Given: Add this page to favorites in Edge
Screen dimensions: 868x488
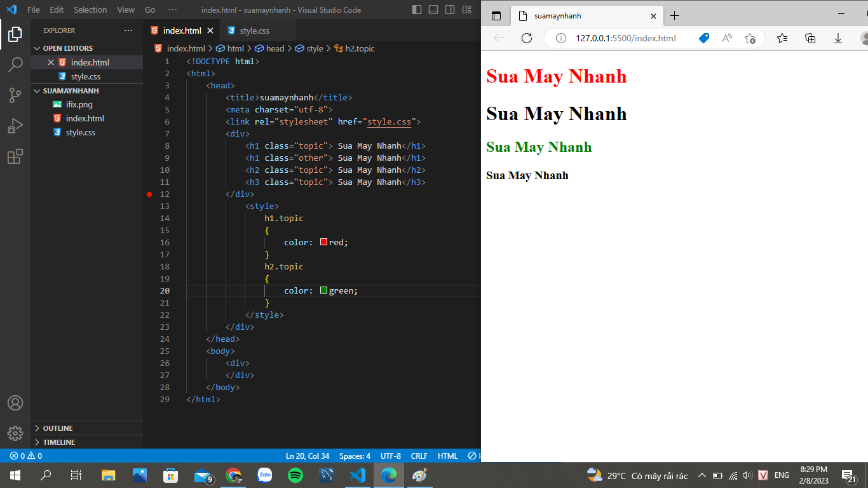Looking at the screenshot, I should 750,38.
